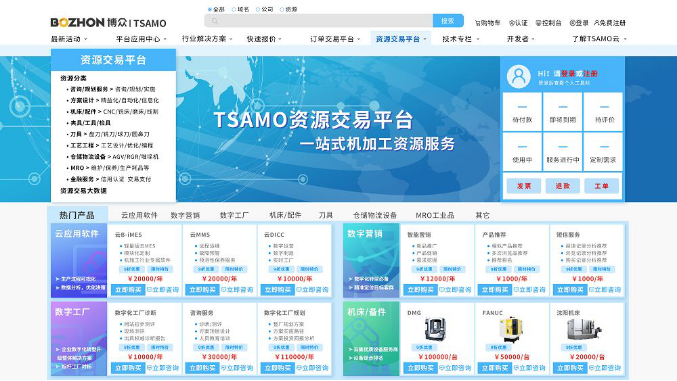Switch to the 云应用软件 product tab
This screenshot has width=677, height=381.
[x=139, y=215]
